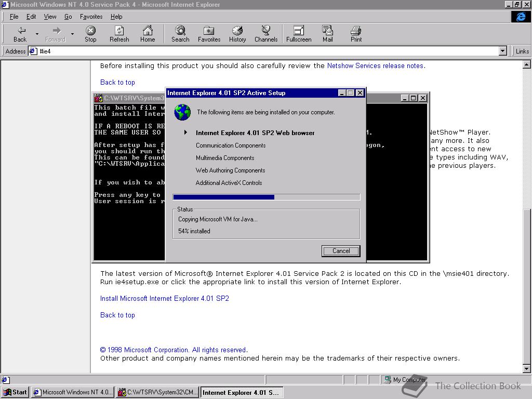This screenshot has width=532, height=399.
Task: Follow the Netshow Services release notes link
Action: (375, 66)
